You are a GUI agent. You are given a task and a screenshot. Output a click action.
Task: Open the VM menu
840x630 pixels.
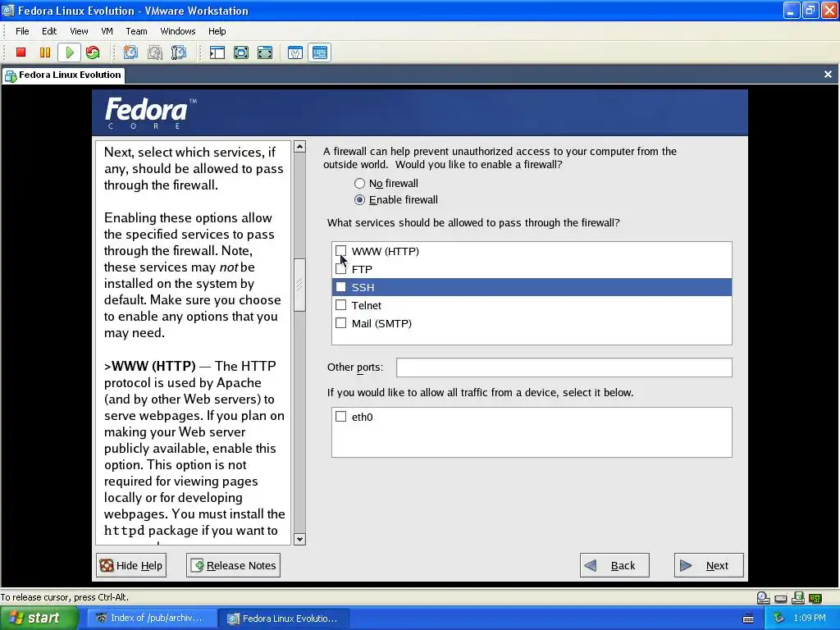tap(107, 31)
